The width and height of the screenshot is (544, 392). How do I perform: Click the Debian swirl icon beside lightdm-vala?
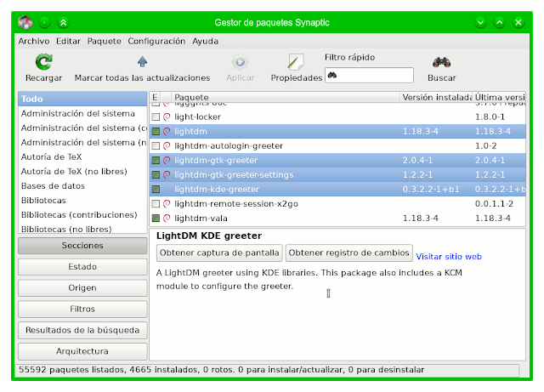pyautogui.click(x=167, y=218)
